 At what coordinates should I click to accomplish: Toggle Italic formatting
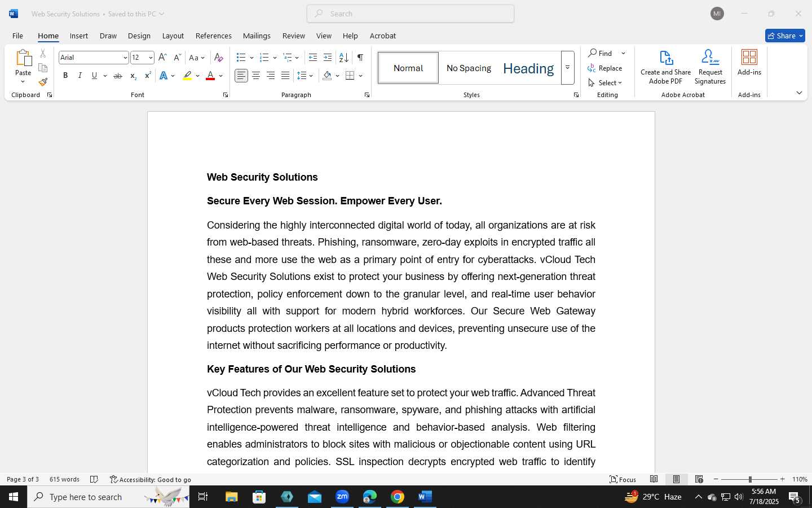pos(80,76)
